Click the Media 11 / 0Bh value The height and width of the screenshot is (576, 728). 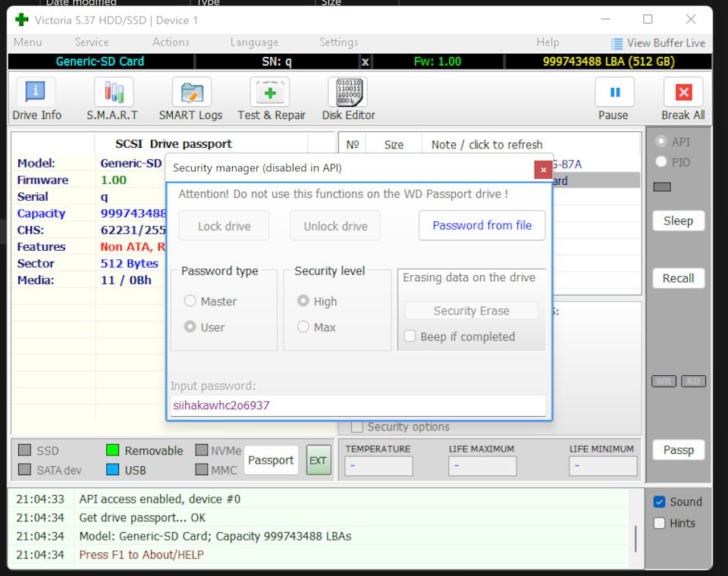(126, 280)
